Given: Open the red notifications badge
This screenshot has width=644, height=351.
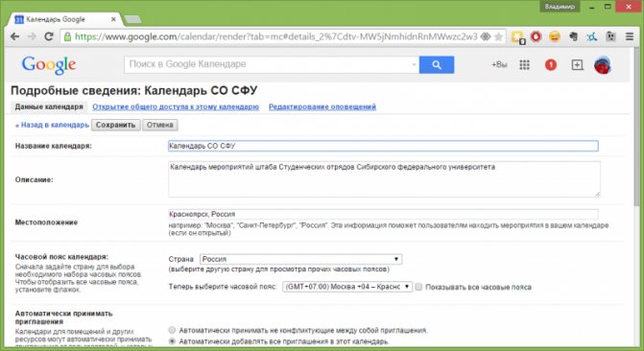Looking at the screenshot, I should 551,65.
